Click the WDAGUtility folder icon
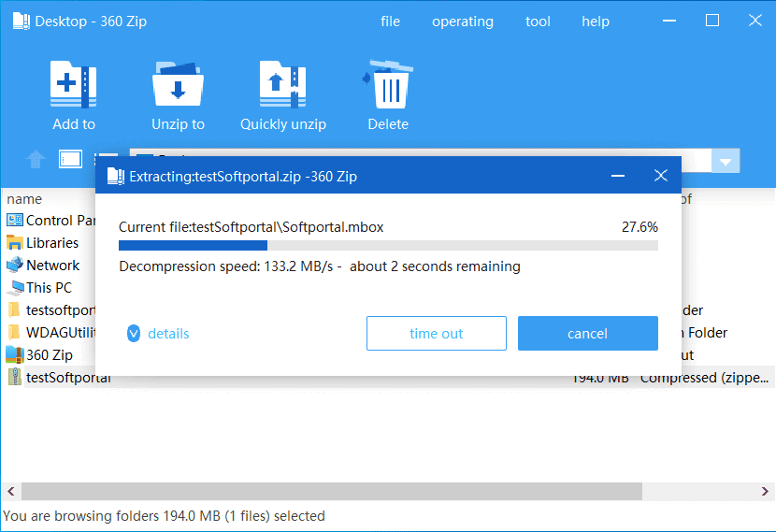This screenshot has width=776, height=532. click(14, 332)
